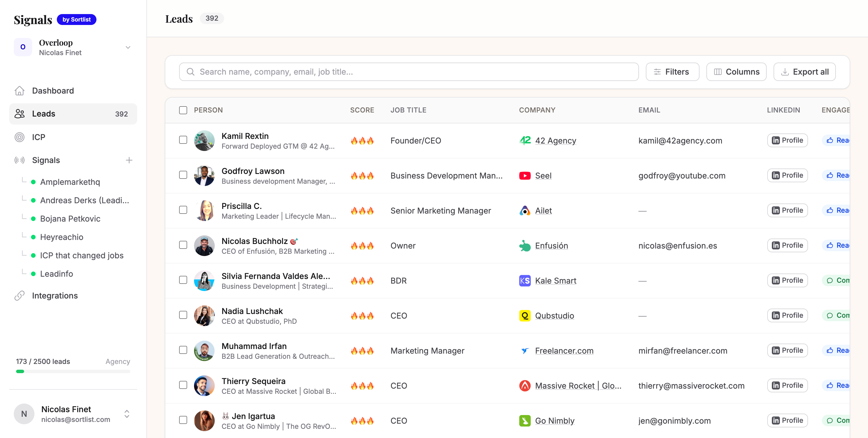Click the email thierry@massiverocket.com
The width and height of the screenshot is (868, 438).
click(x=691, y=386)
